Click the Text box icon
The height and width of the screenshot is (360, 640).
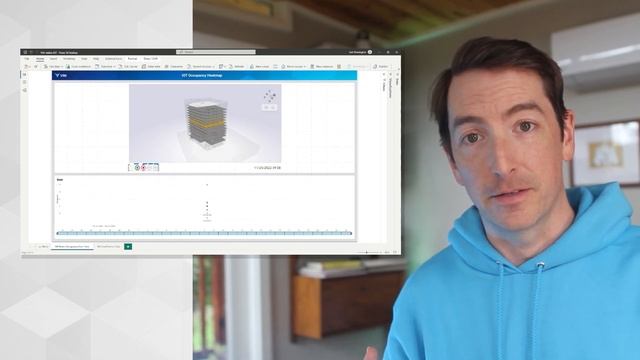coord(276,66)
